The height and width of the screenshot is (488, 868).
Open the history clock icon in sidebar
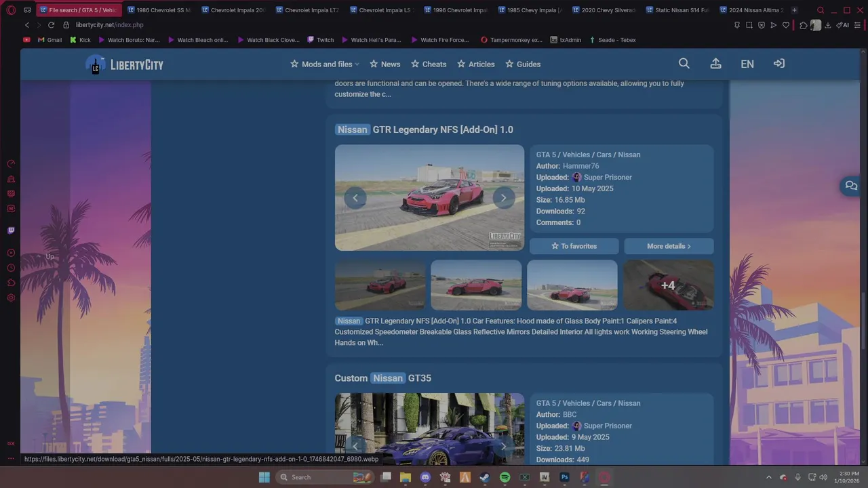[x=11, y=268]
